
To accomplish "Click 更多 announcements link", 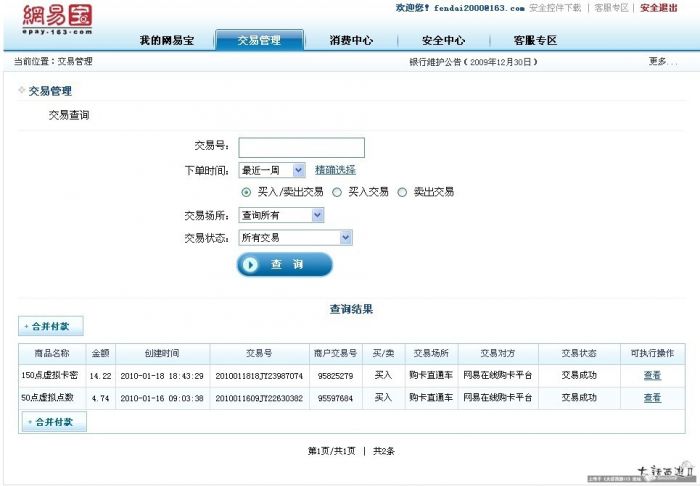I will pyautogui.click(x=657, y=62).
